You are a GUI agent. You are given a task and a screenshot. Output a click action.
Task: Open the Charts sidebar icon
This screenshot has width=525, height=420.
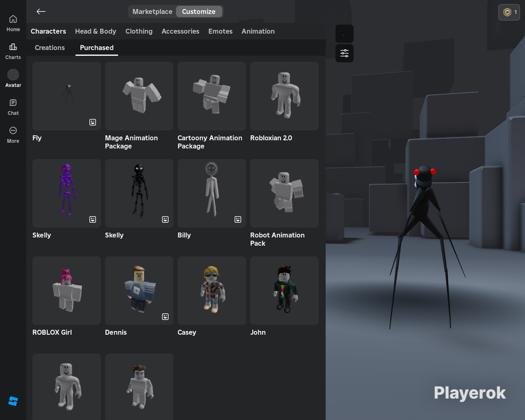13,47
